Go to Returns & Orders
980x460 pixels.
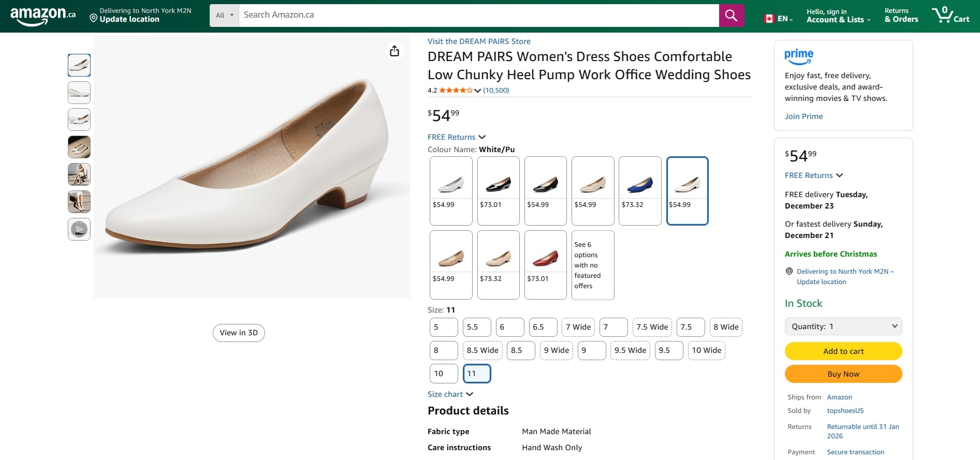pos(901,16)
